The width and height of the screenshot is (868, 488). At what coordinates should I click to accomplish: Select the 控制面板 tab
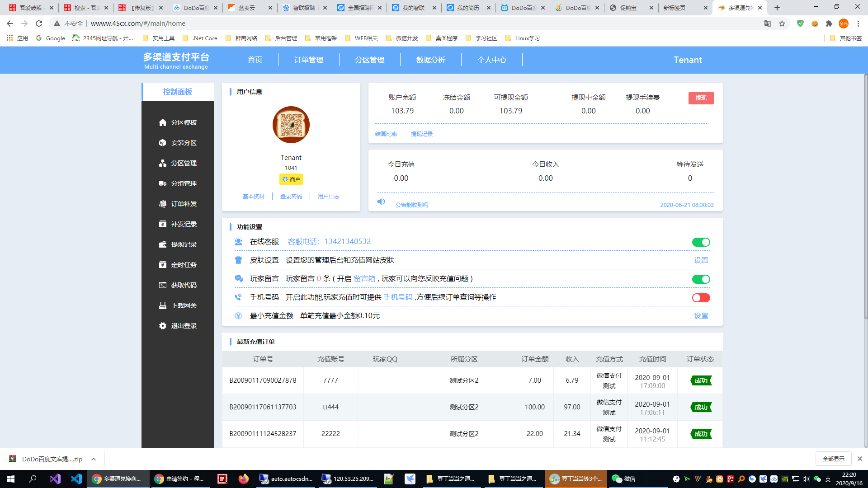click(178, 92)
